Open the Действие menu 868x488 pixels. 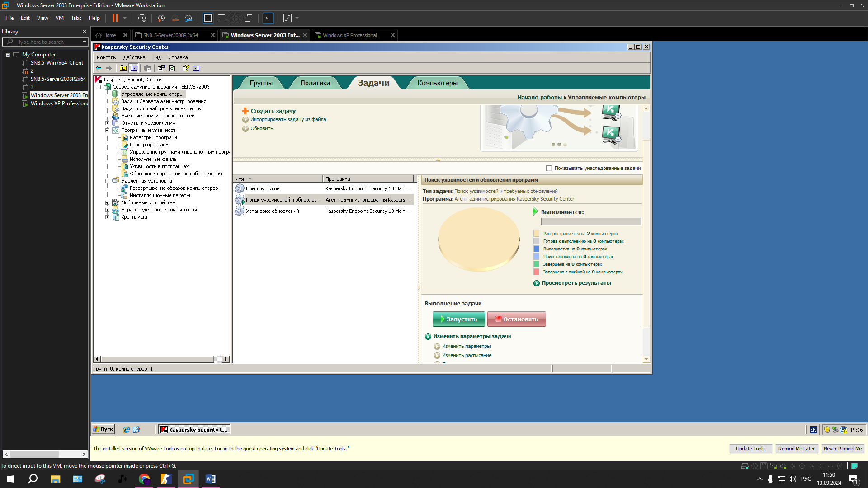134,57
